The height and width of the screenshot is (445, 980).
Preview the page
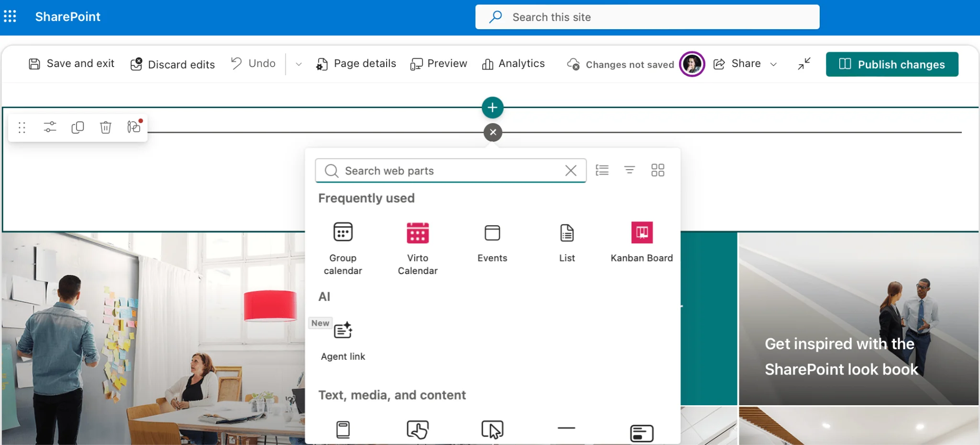(438, 64)
